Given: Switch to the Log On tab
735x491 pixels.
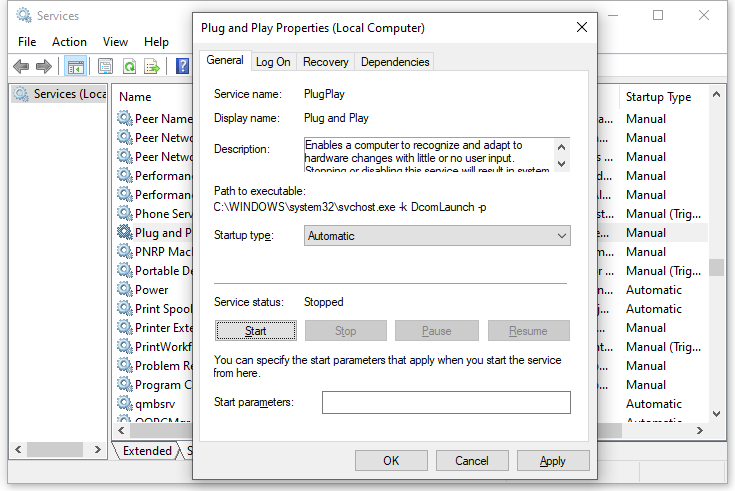Looking at the screenshot, I should click(273, 62).
